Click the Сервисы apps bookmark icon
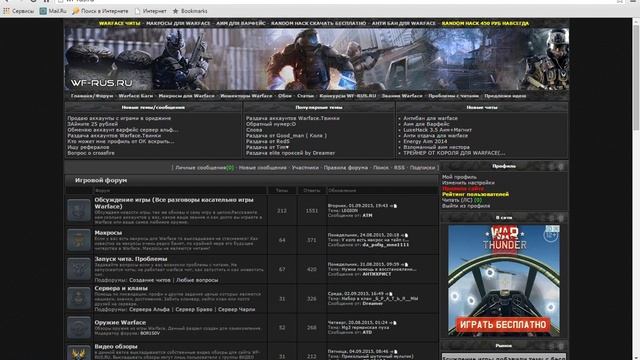The height and width of the screenshot is (360, 640). click(x=7, y=11)
